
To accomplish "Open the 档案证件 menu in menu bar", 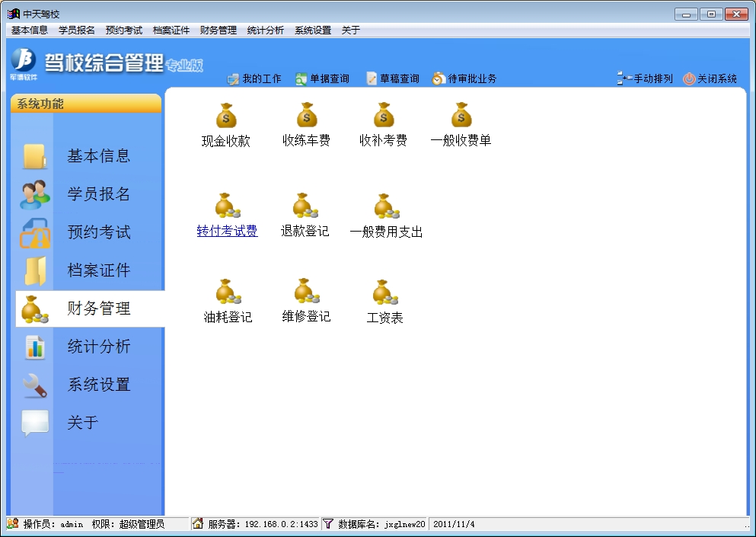I will pos(171,30).
